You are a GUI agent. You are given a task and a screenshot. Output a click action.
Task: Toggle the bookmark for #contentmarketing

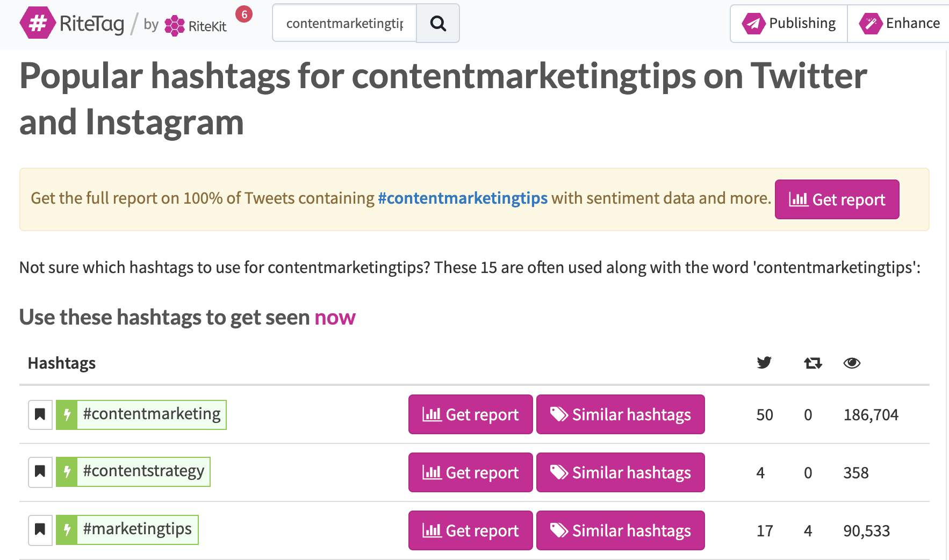click(40, 414)
